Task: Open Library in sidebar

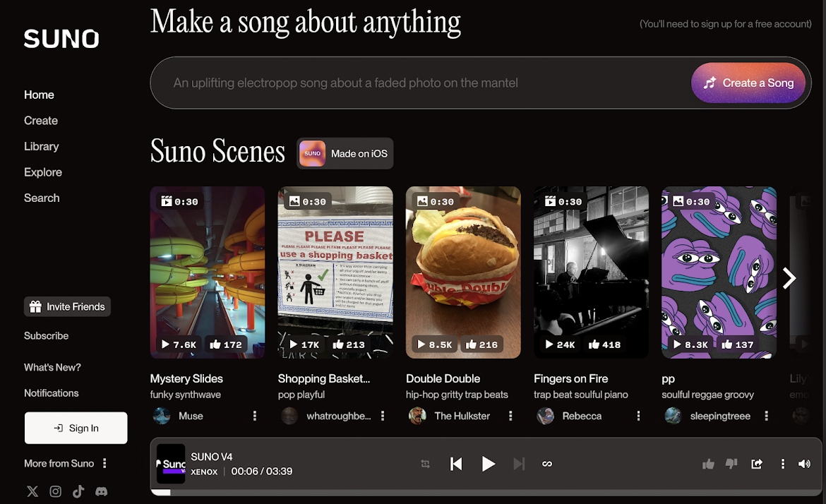Action: pos(42,146)
